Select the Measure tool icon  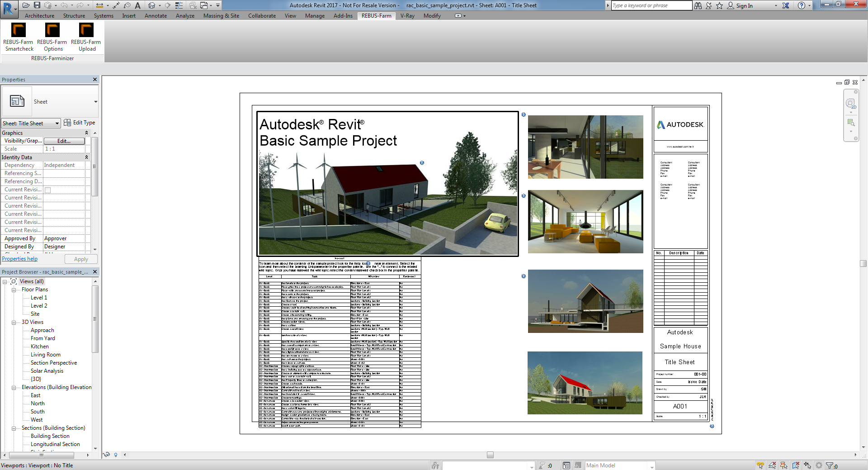99,5
